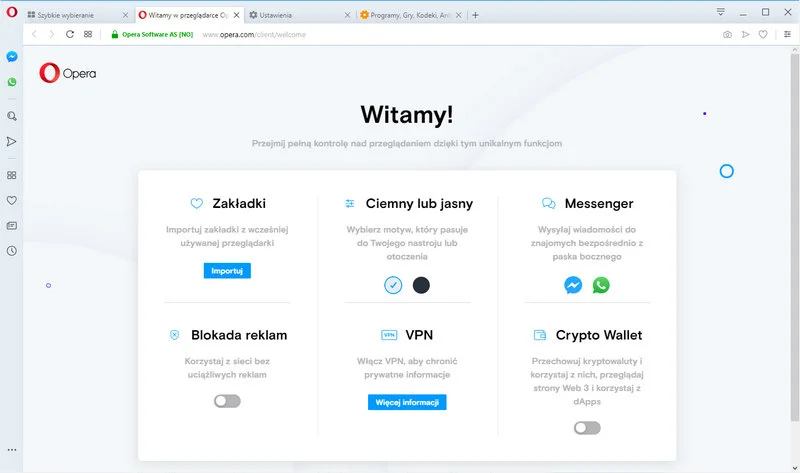The image size is (800, 473).
Task: Turn on the Crypto Wallet toggle
Action: coord(587,428)
